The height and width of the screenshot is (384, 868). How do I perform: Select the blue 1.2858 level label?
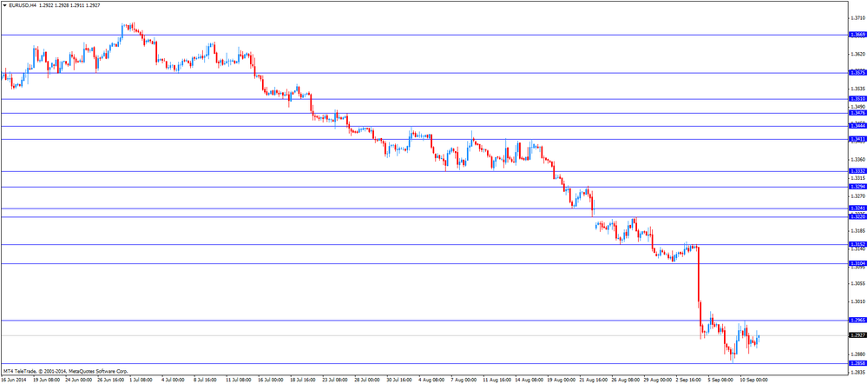(x=858, y=363)
